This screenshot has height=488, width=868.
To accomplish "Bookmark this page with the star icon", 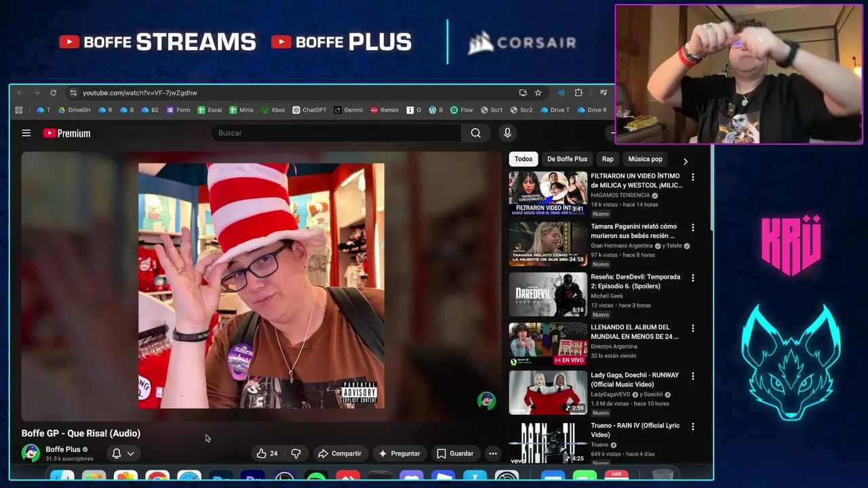I will pos(538,93).
